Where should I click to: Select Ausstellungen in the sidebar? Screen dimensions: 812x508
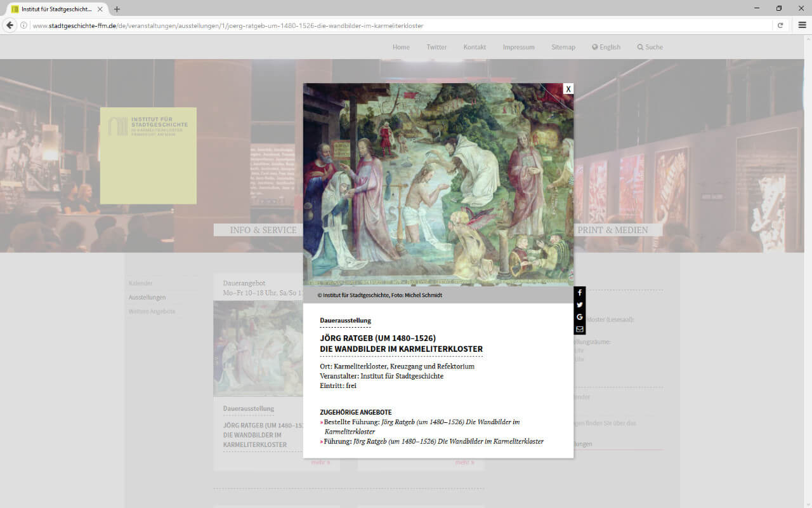(147, 297)
